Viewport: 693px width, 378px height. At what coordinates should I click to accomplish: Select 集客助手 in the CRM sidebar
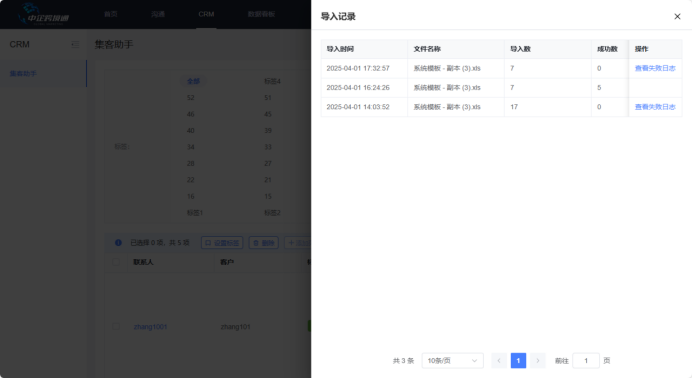(43, 73)
